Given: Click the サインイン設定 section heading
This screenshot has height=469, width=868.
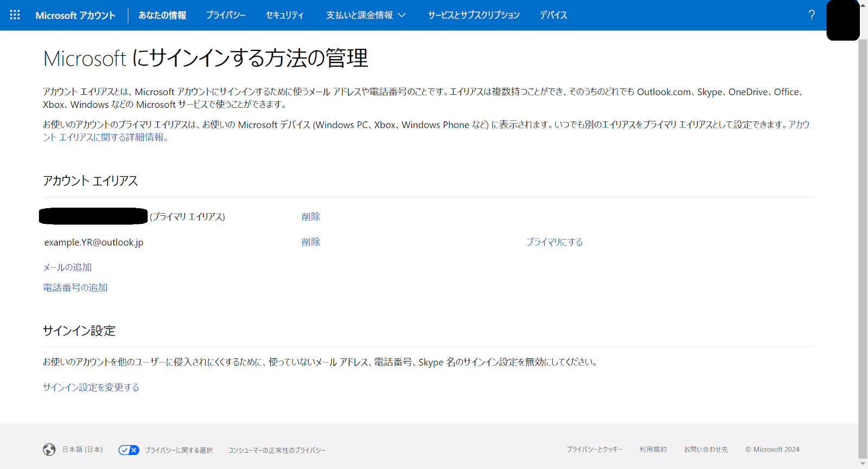Looking at the screenshot, I should coord(79,331).
